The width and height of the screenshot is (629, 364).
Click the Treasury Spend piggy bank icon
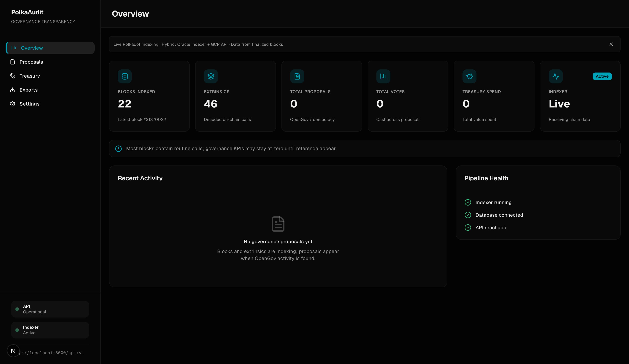click(x=469, y=76)
